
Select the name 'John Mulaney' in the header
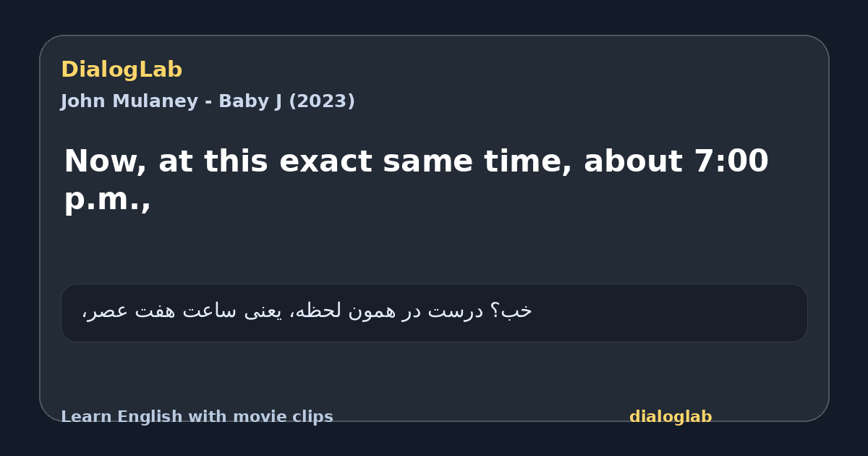(x=129, y=101)
